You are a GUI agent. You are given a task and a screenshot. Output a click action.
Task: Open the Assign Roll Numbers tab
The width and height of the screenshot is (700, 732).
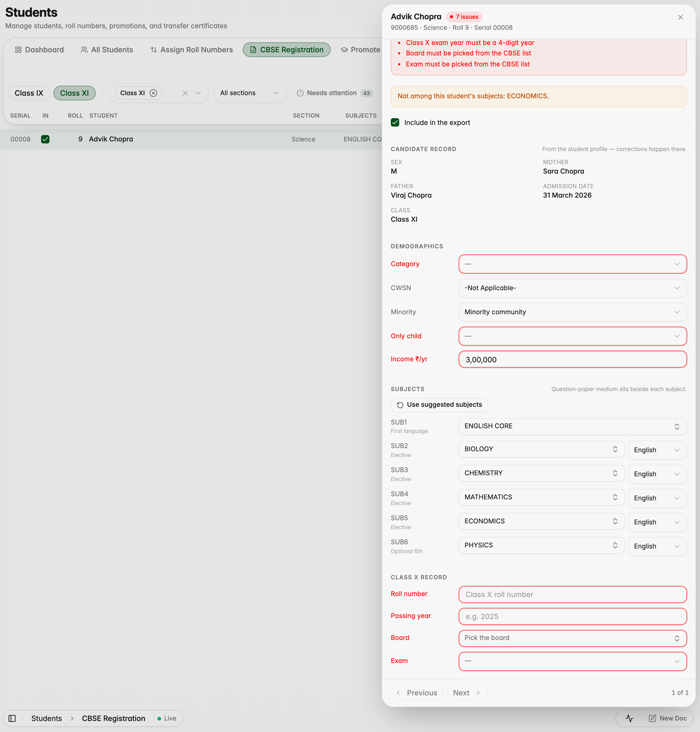[191, 50]
